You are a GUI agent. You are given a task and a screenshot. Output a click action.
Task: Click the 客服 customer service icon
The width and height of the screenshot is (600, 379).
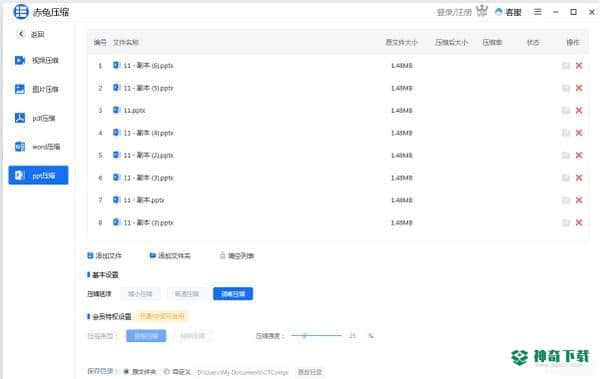point(498,12)
